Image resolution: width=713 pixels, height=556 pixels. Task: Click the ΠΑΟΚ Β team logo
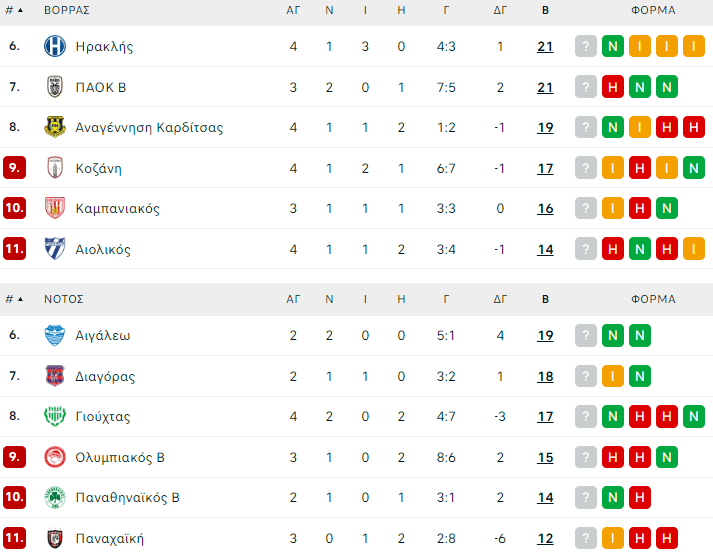tap(55, 87)
